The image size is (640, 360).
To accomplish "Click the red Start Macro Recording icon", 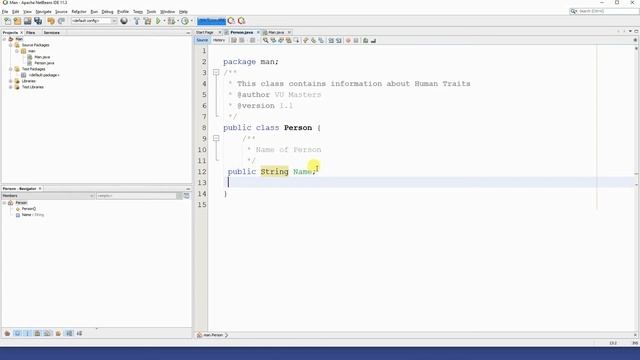I will pos(348,40).
